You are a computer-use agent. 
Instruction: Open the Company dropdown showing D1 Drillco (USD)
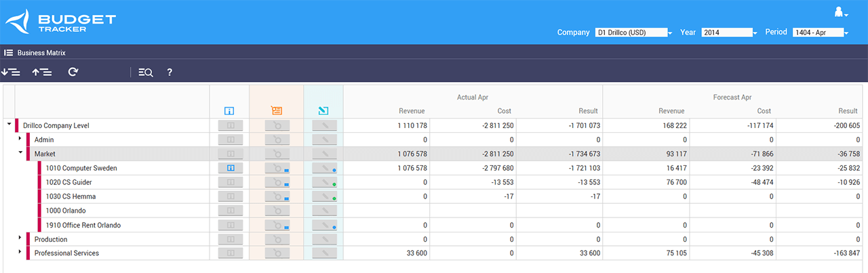click(x=633, y=33)
